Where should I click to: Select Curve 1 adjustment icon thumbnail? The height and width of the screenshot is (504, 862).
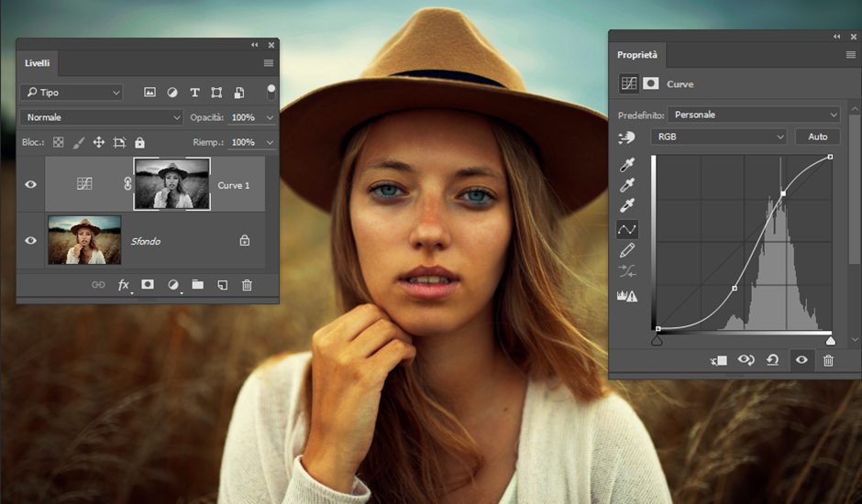84,183
